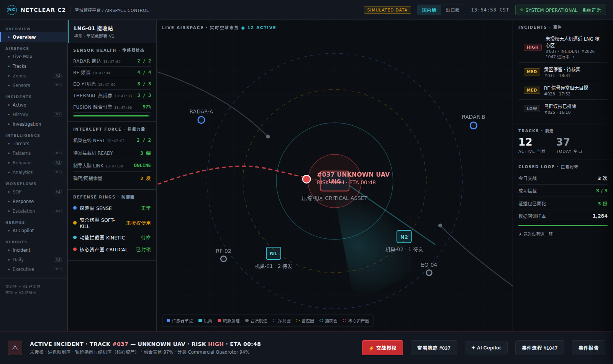The image size is (613, 364).
Task: Select the RADAR-A sensor node
Action: 201,120
